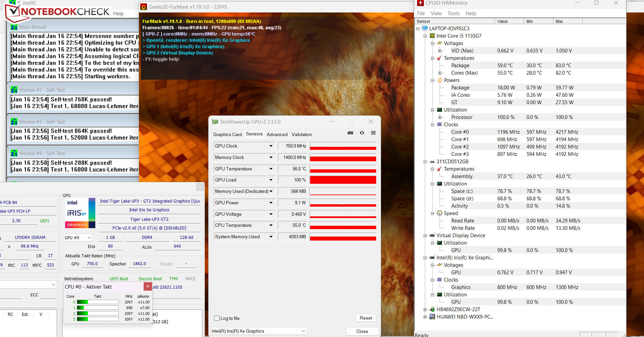The image size is (644, 337).
Task: Click the Worker #2 Self-Test window icon
Action: [x=14, y=90]
